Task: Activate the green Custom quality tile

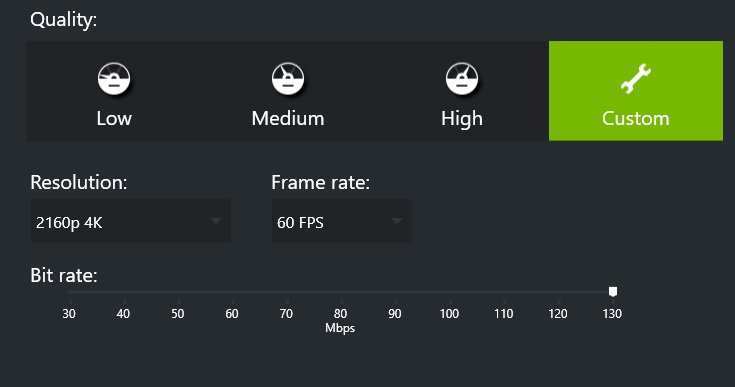Action: [636, 90]
